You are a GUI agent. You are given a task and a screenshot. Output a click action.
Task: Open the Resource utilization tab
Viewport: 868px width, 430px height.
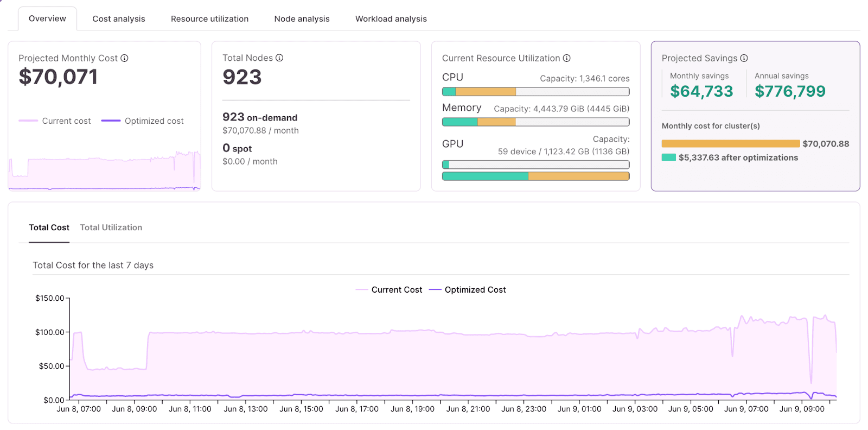click(209, 19)
